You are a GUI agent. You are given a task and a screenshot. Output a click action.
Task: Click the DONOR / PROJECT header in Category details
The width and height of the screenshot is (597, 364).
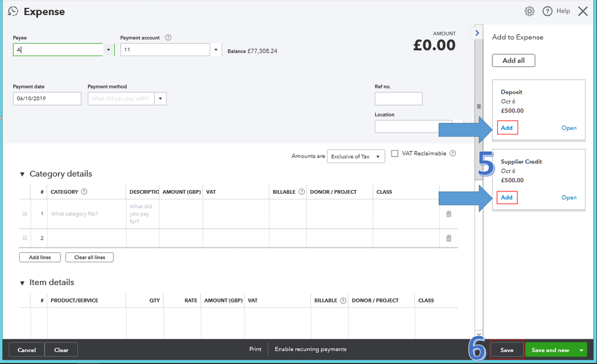[x=333, y=192]
